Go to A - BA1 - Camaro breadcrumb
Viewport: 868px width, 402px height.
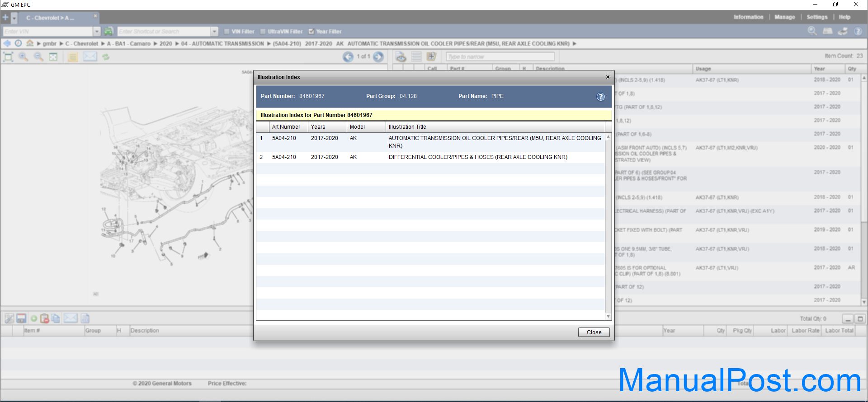[129, 44]
